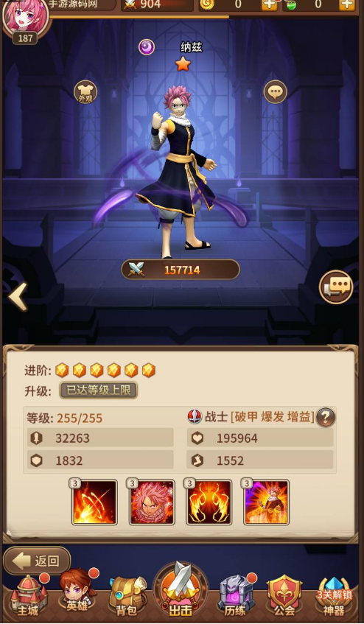
Task: Select the fourth purple flame skill icon
Action: [x=266, y=502]
